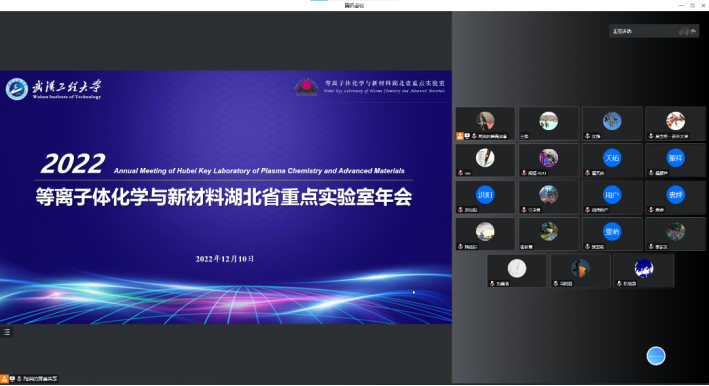Click the key laboratory emblem at slide top right

click(306, 86)
